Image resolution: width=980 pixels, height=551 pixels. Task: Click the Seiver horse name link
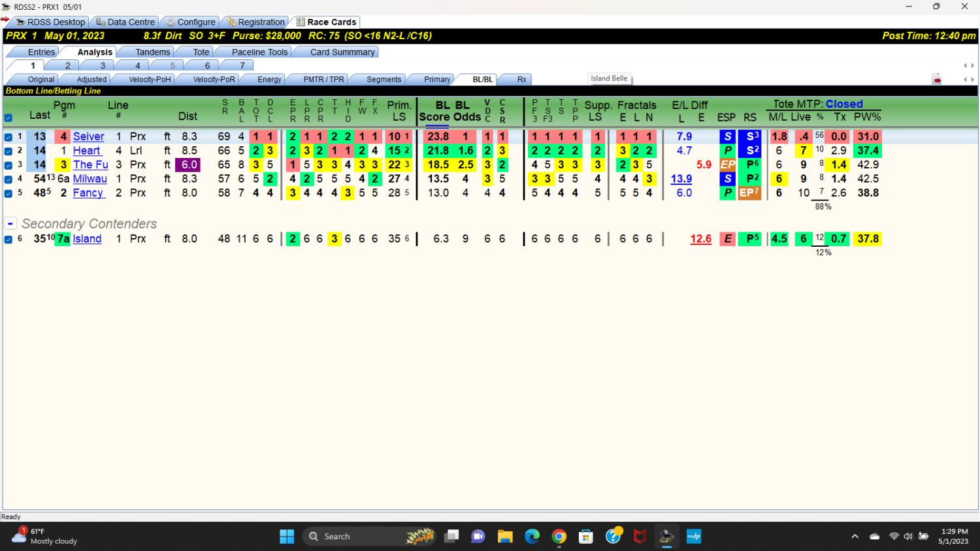pyautogui.click(x=89, y=136)
